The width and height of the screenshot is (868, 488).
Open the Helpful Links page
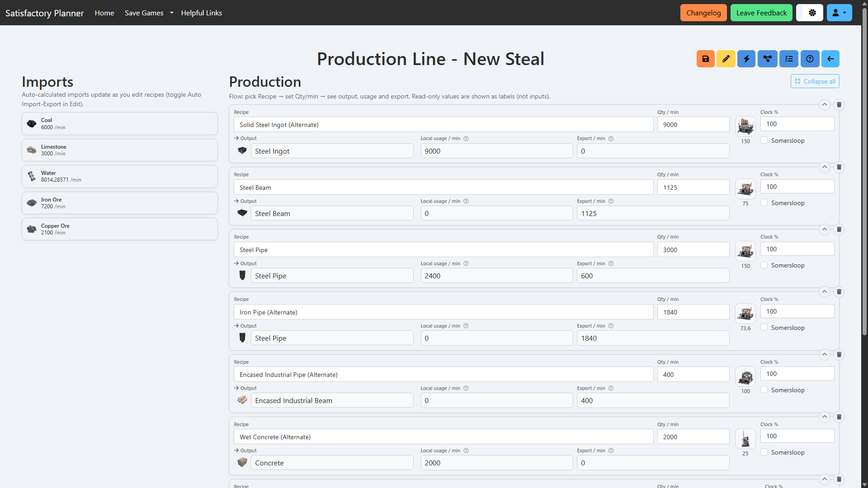(x=201, y=13)
